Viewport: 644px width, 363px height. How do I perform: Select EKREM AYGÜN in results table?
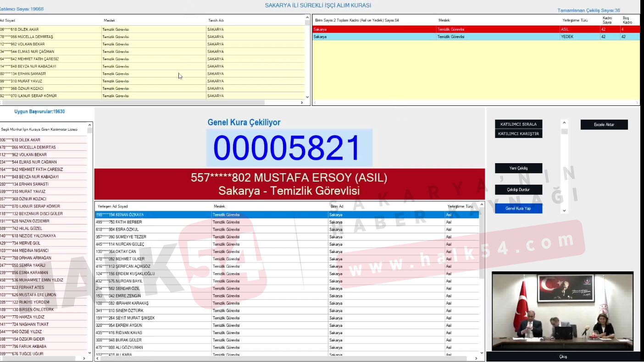pos(287,325)
